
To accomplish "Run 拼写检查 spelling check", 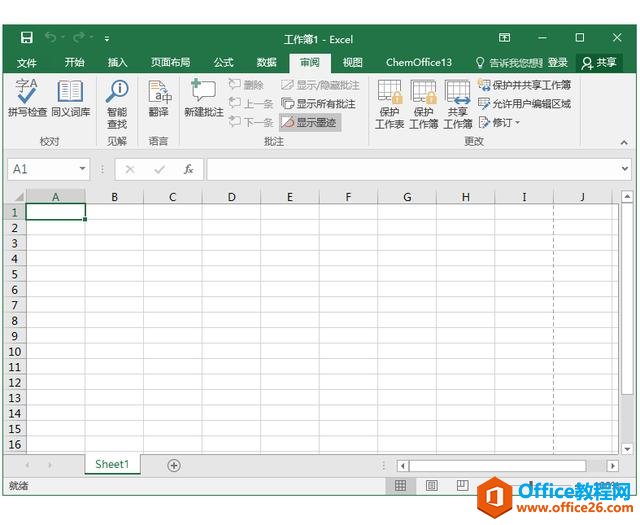I will point(27,97).
